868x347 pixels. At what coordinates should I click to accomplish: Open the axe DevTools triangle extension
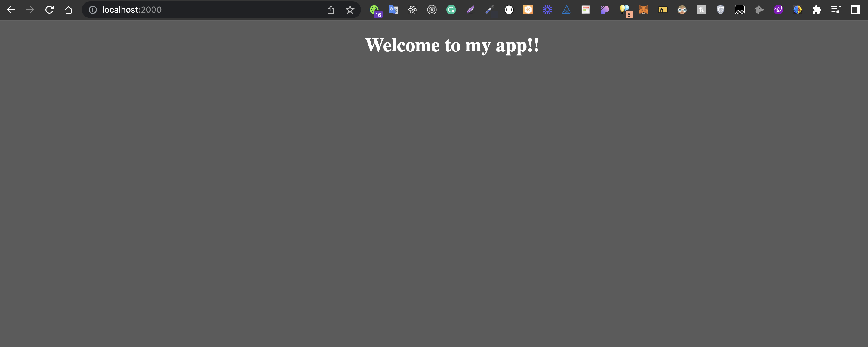pos(566,10)
